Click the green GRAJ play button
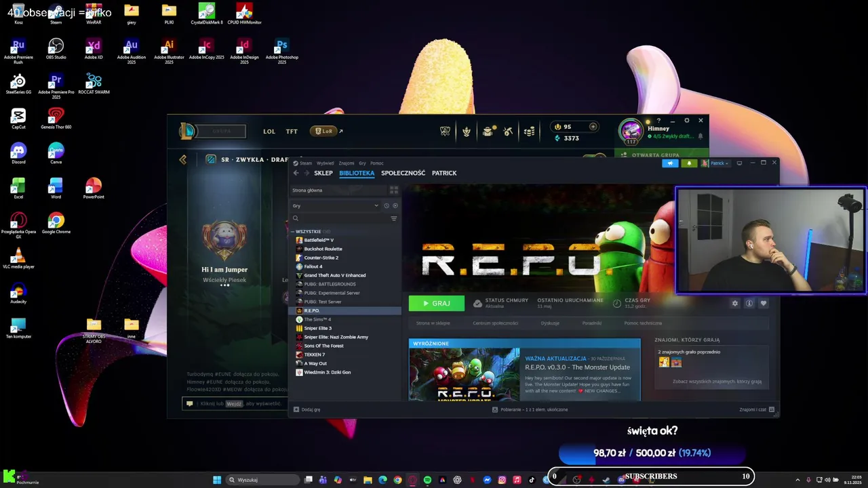The image size is (868, 488). (437, 304)
